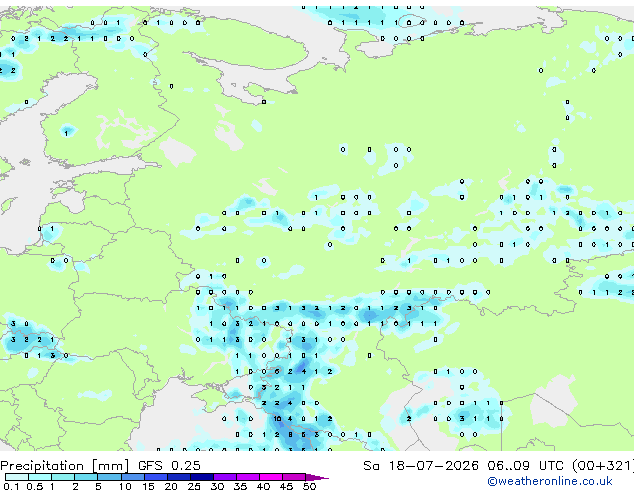
Task: Click the 0.1–0.5 mm legend swatch
Action: [x=17, y=477]
